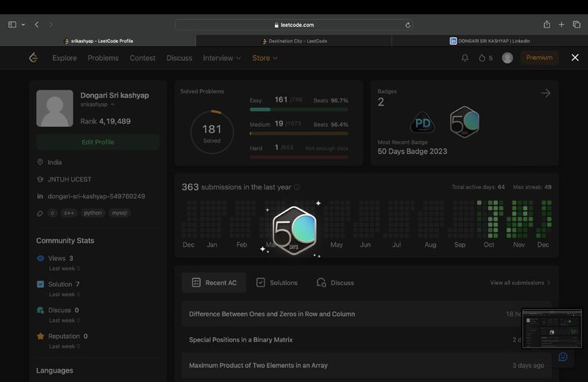The height and width of the screenshot is (382, 588).
Task: Click the Edit Profile button
Action: [x=98, y=142]
